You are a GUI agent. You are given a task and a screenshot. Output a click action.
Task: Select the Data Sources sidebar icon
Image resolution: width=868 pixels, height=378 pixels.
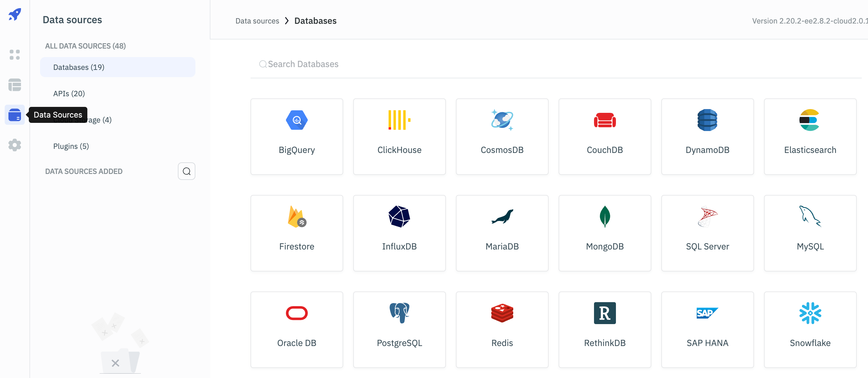(x=14, y=115)
